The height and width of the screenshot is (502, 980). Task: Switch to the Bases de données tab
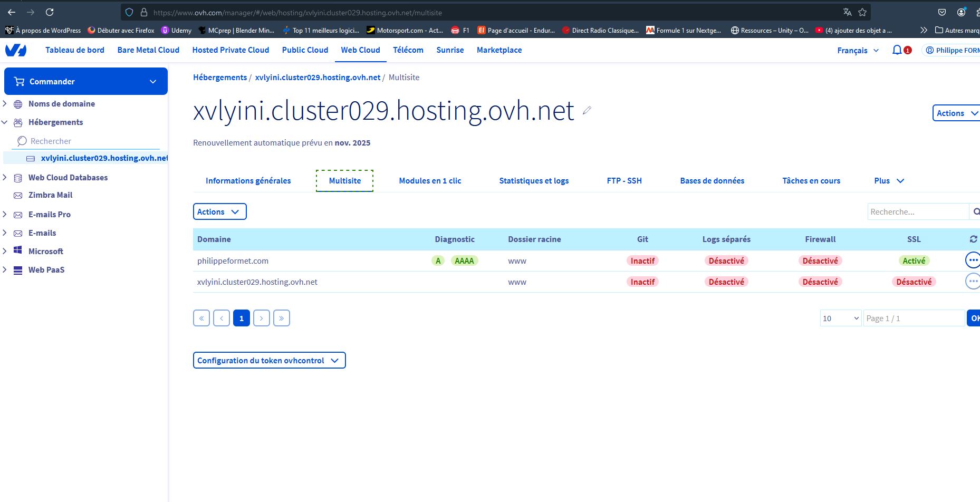pyautogui.click(x=712, y=181)
